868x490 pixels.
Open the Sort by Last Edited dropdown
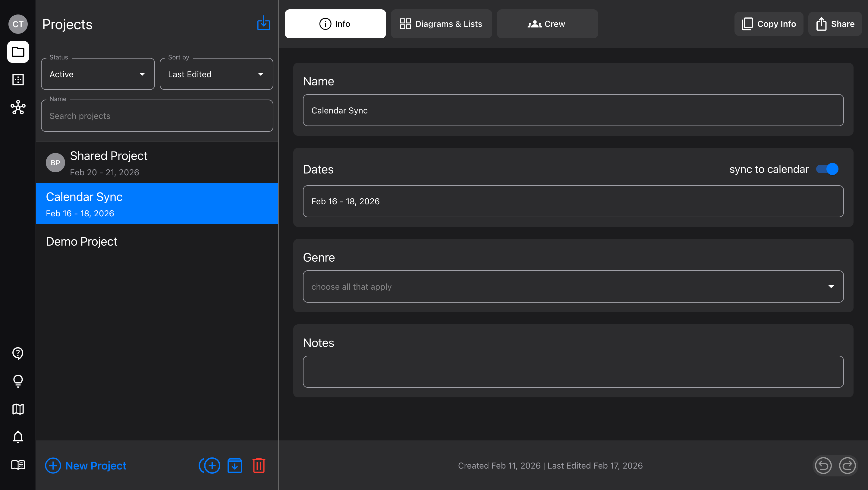pos(216,74)
